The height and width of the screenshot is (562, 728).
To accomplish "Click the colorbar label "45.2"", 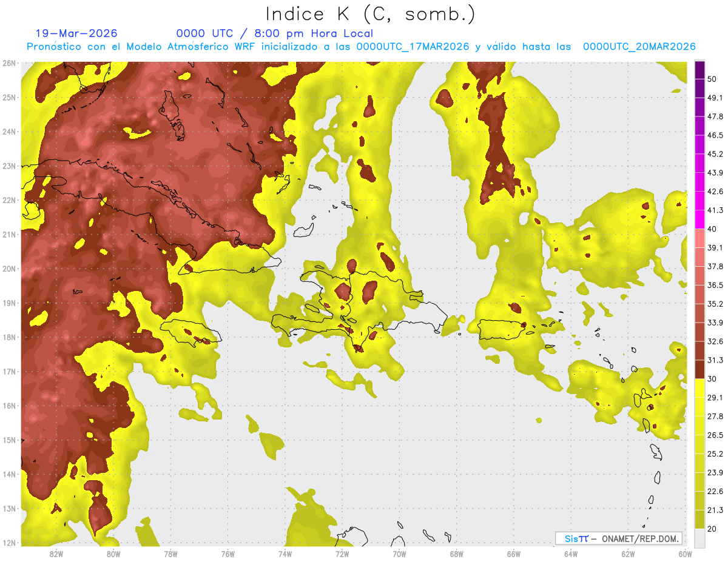I will point(715,154).
